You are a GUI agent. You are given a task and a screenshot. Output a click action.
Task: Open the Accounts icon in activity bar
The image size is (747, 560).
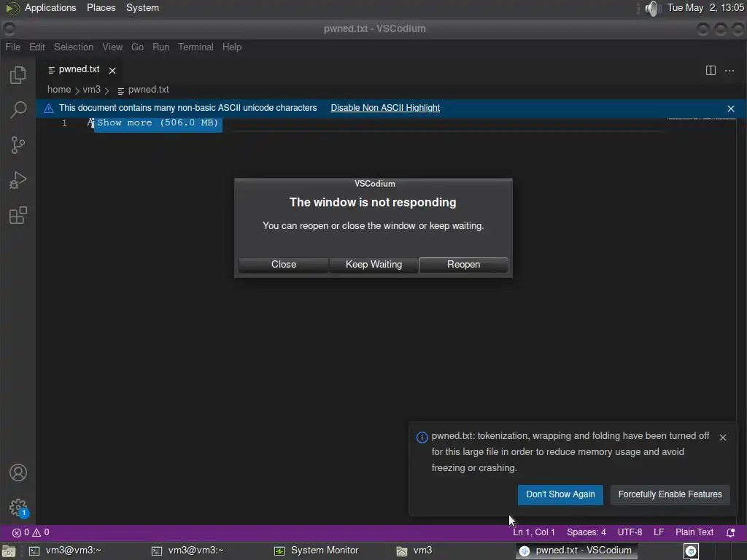18,472
